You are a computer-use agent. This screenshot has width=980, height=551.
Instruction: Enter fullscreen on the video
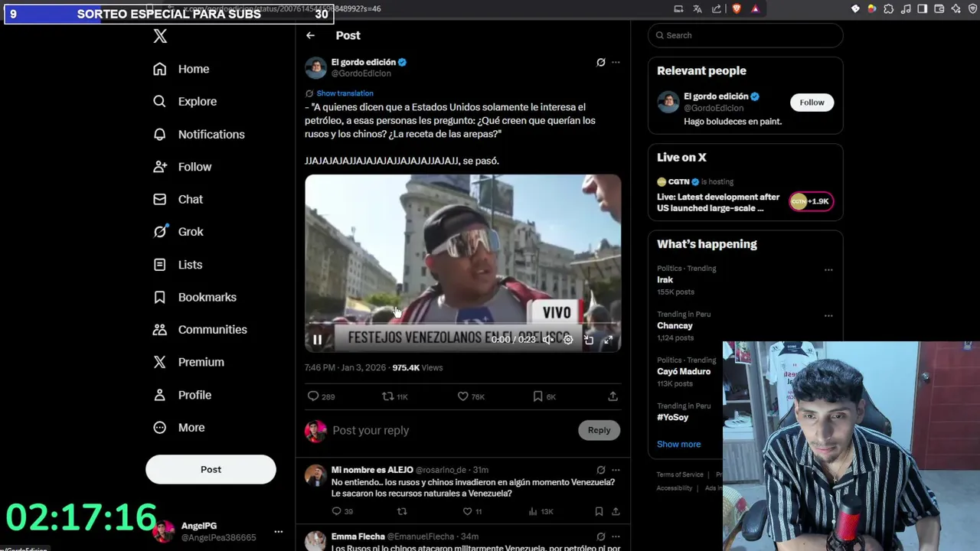pos(608,340)
